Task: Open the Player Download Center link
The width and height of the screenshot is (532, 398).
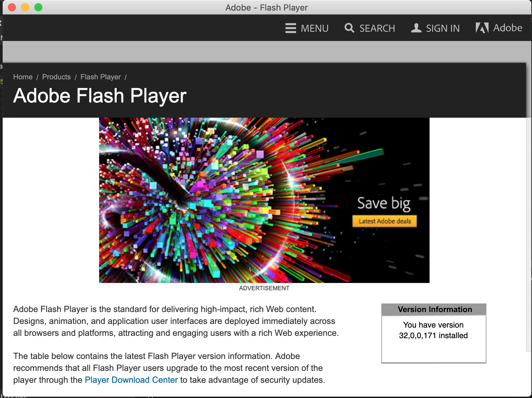Action: click(x=131, y=380)
